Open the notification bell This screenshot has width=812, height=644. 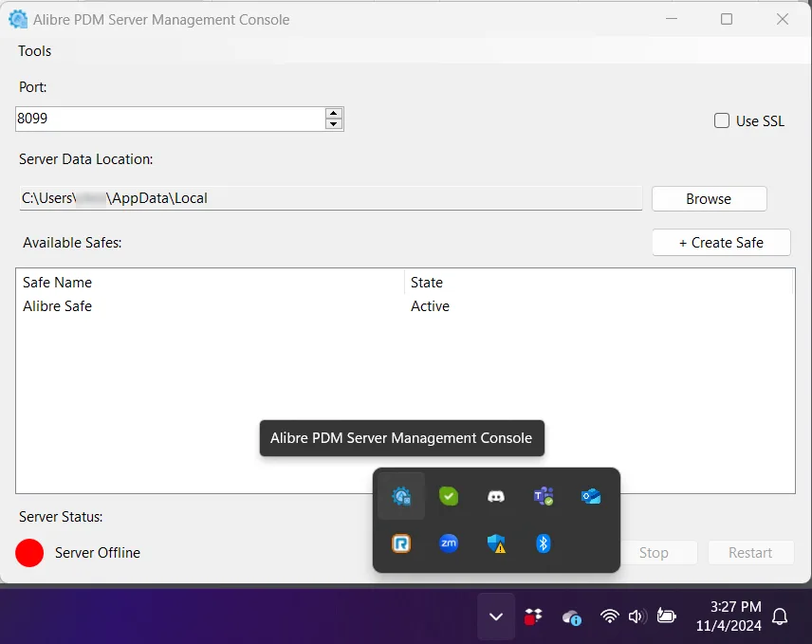click(780, 616)
